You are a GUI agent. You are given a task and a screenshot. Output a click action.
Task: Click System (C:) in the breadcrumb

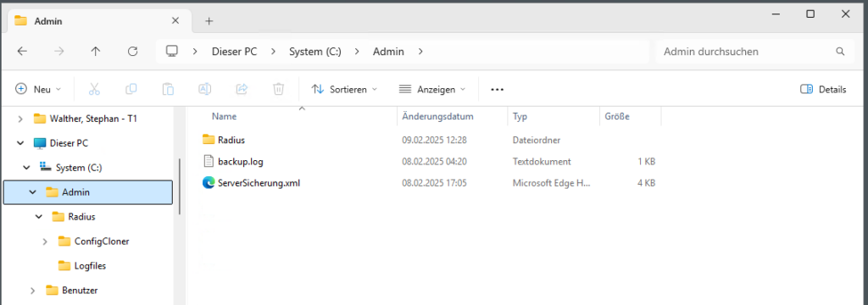coord(315,52)
